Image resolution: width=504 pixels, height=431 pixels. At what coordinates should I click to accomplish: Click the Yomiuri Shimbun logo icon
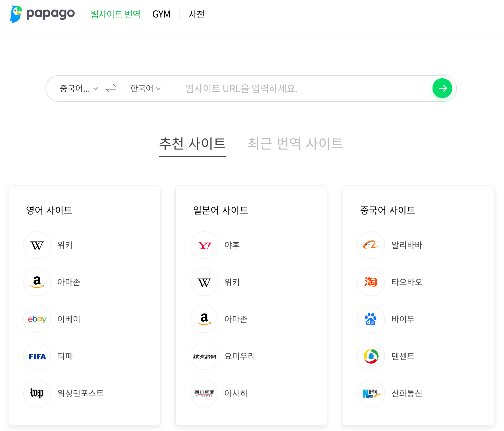coord(204,356)
